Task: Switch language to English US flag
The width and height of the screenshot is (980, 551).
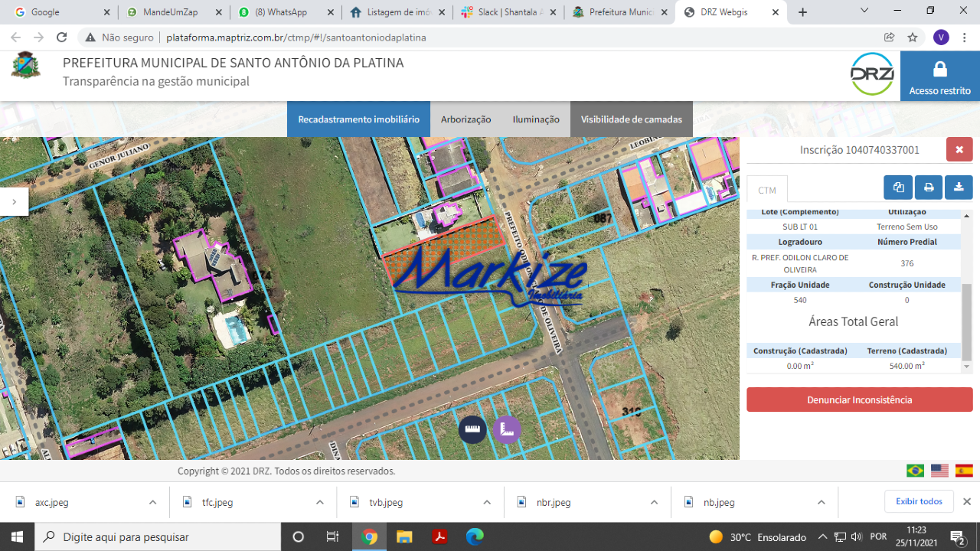Action: [939, 471]
